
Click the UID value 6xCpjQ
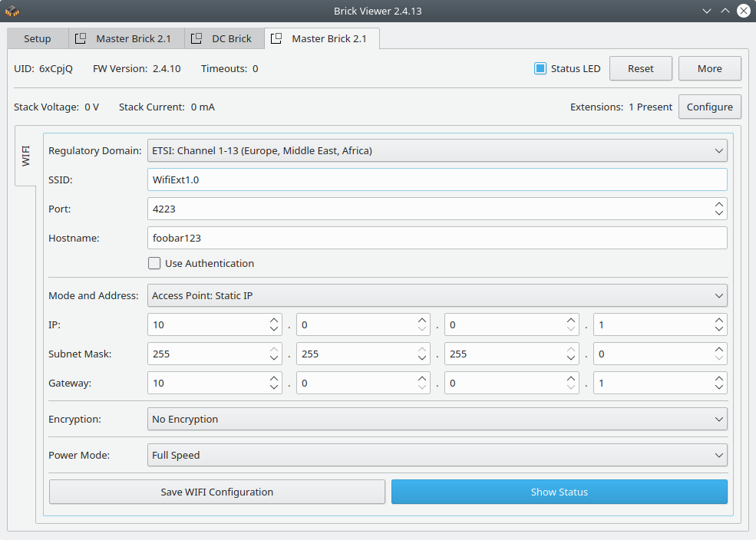tap(56, 69)
